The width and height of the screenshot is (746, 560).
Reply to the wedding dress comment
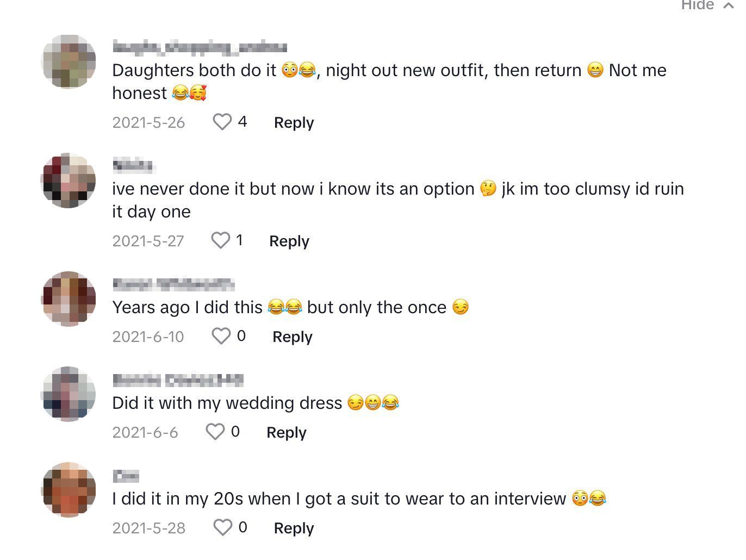(x=286, y=432)
